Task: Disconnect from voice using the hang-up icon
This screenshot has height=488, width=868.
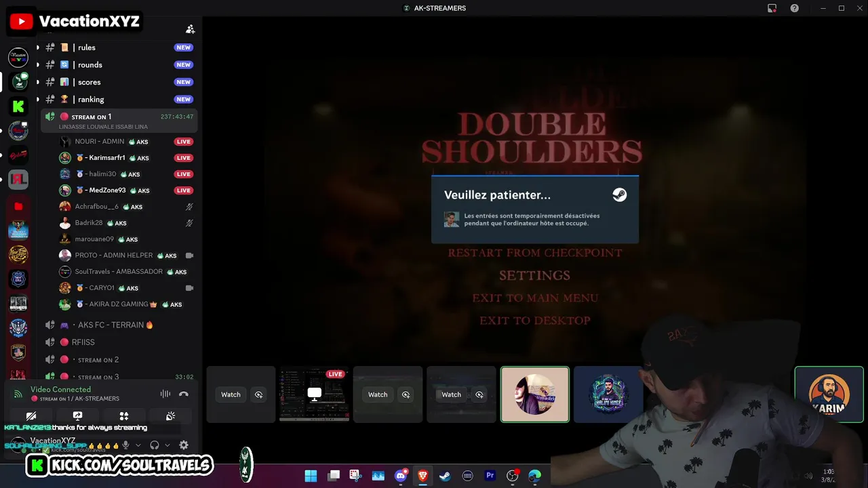Action: [x=183, y=394]
